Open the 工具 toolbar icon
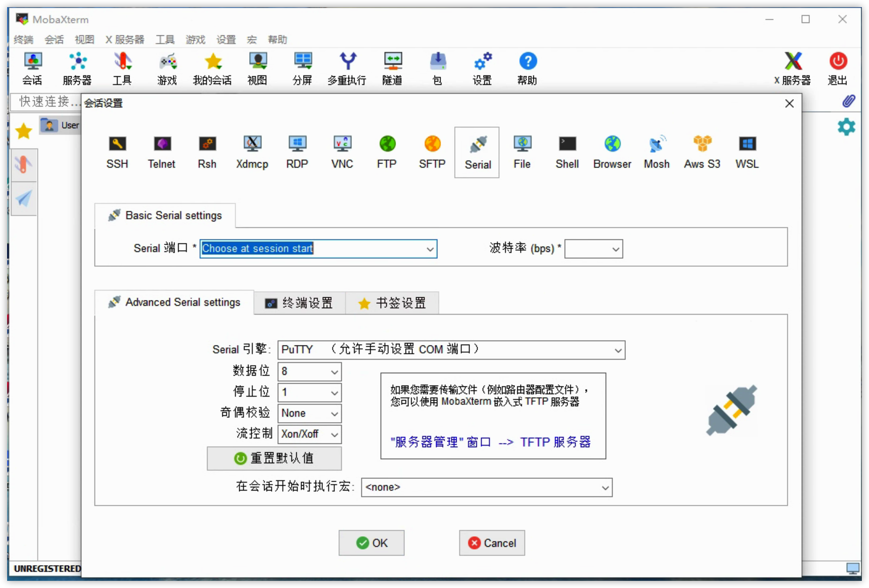869x588 pixels. click(x=122, y=69)
